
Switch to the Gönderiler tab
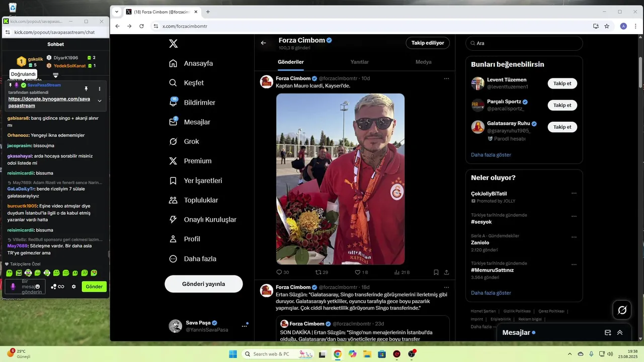(x=291, y=62)
